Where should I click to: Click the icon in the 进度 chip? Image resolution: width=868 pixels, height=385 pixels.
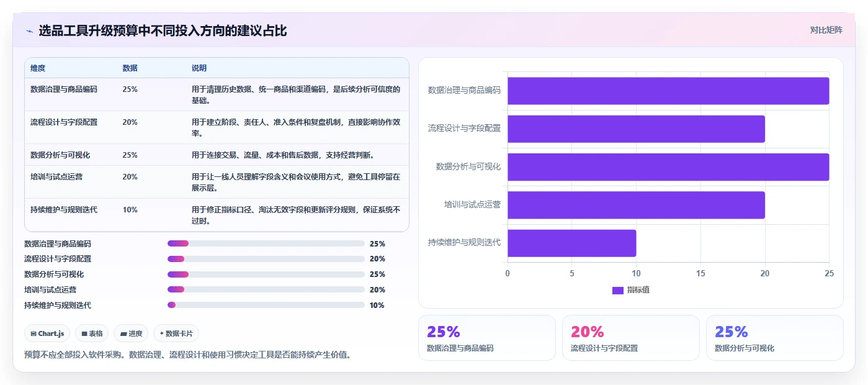coord(123,333)
